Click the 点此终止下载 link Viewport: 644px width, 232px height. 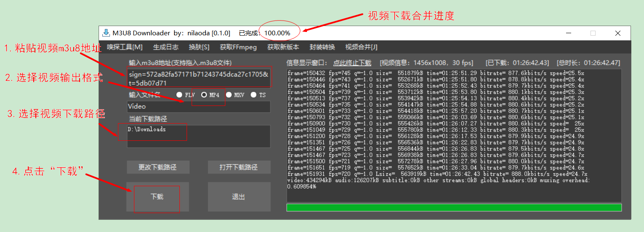[x=352, y=63]
